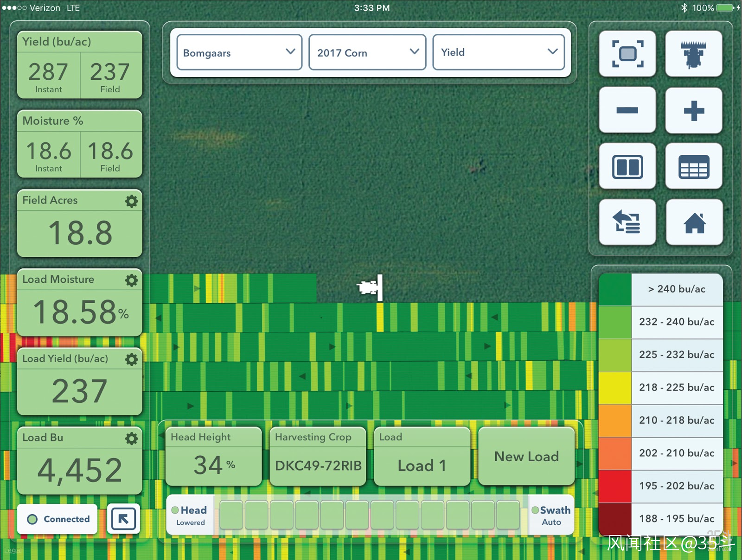Tap the Load 1 tile
Image resolution: width=742 pixels, height=560 pixels.
pos(422,457)
